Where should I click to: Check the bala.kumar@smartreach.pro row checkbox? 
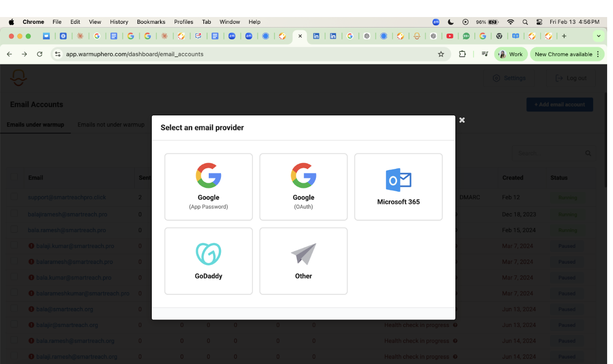tap(14, 277)
